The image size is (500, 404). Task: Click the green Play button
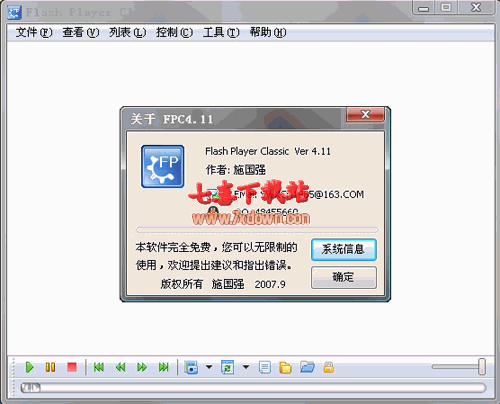click(29, 367)
